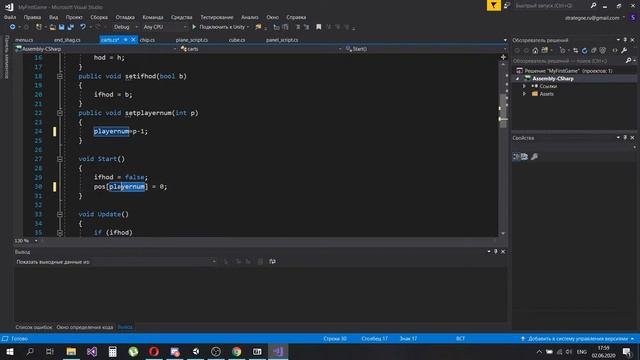The height and width of the screenshot is (360, 640).
Task: Collapse the setifhod method outline
Action: (60, 76)
